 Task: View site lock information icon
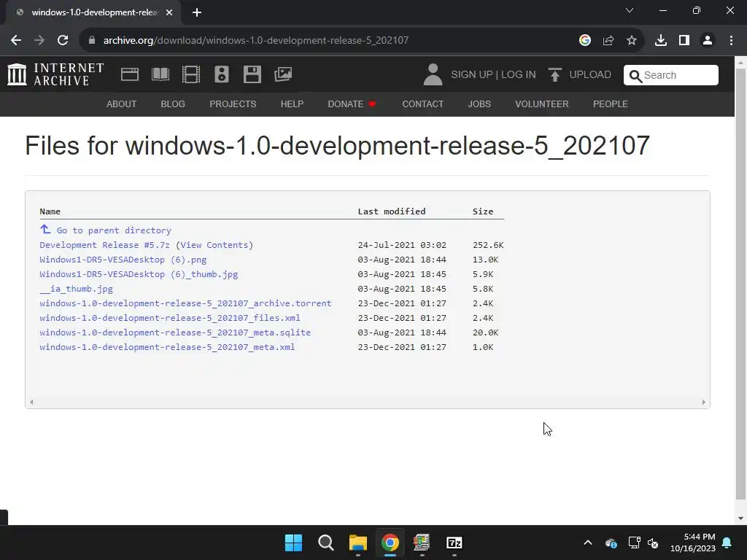92,41
